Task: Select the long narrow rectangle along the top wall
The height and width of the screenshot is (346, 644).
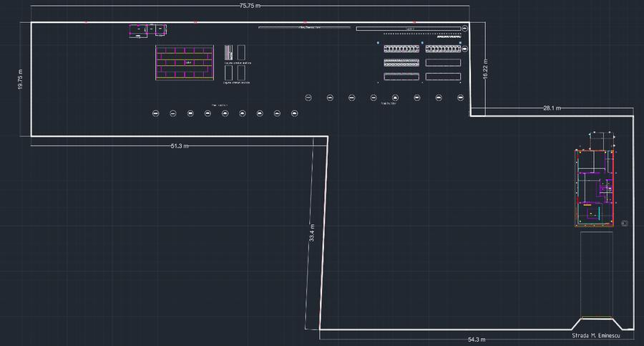Action: pyautogui.click(x=409, y=29)
